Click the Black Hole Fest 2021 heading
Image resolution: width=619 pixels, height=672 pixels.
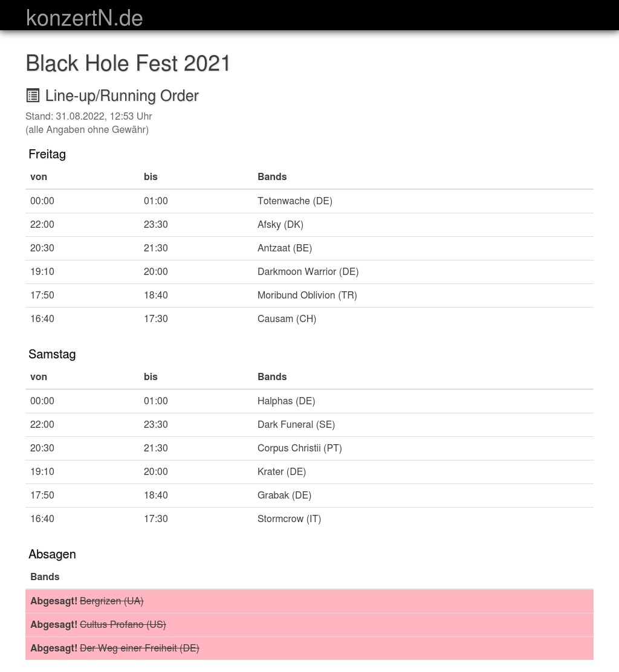pos(128,63)
